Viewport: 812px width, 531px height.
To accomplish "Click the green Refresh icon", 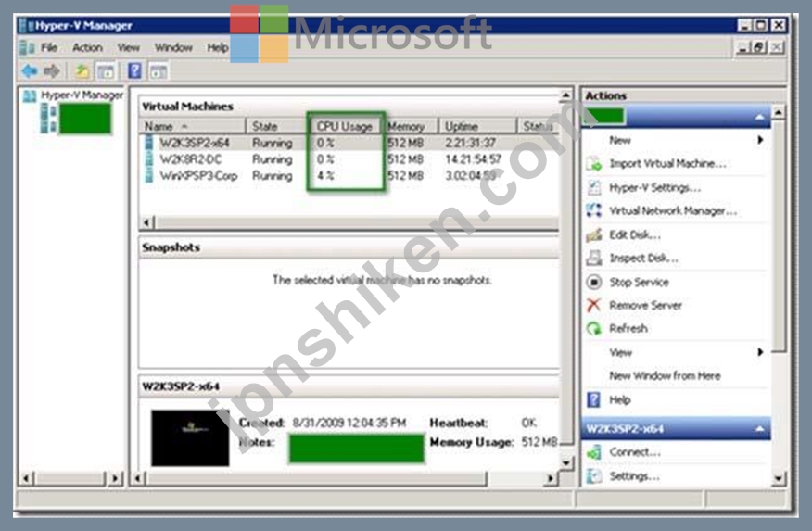I will 594,329.
